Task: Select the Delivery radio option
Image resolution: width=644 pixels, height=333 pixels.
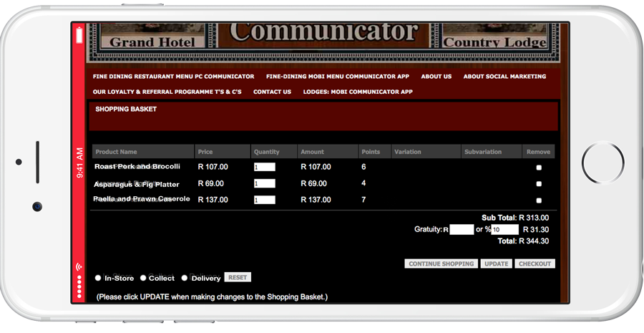Action: (x=185, y=278)
